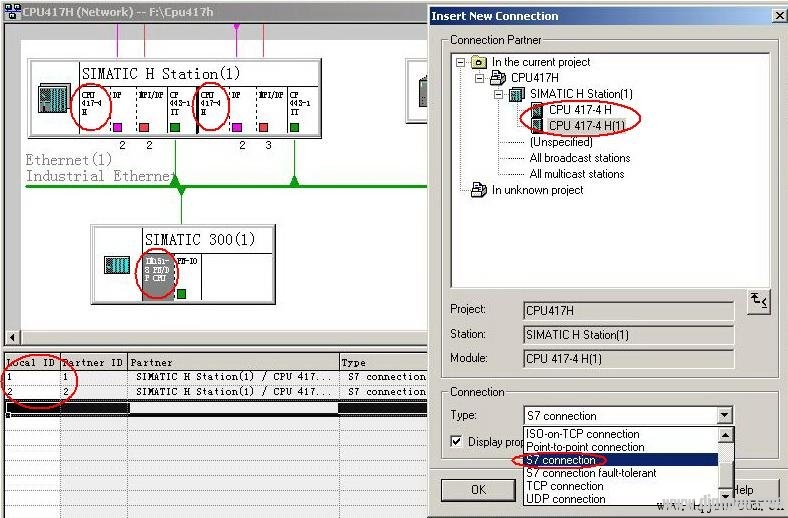Screen dimensions: 788x518
Task: Open the connection Type dropdown arrow
Action: [724, 416]
